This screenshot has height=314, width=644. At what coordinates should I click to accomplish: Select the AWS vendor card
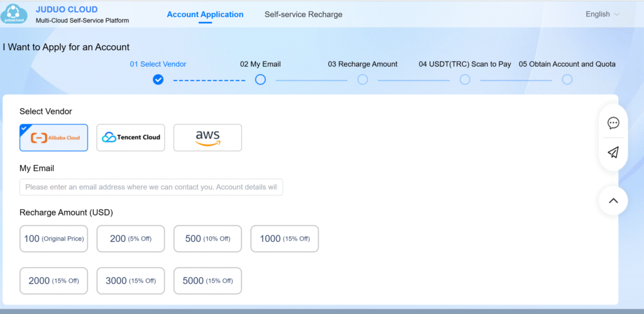coord(208,138)
